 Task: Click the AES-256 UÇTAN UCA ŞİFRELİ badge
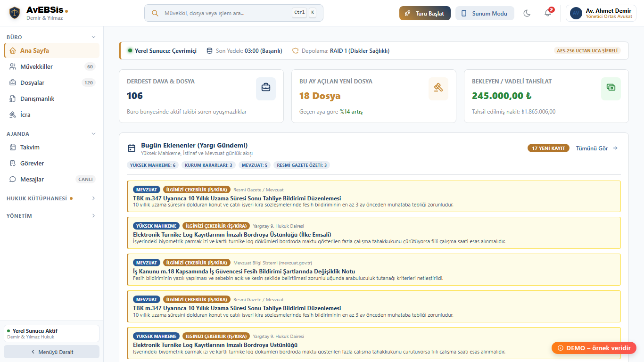coord(587,50)
